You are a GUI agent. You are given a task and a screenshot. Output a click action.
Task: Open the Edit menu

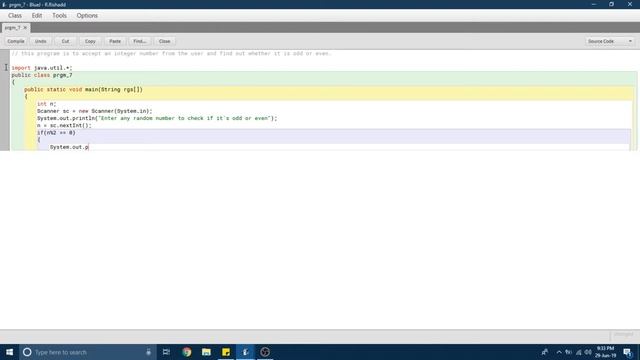(x=37, y=16)
